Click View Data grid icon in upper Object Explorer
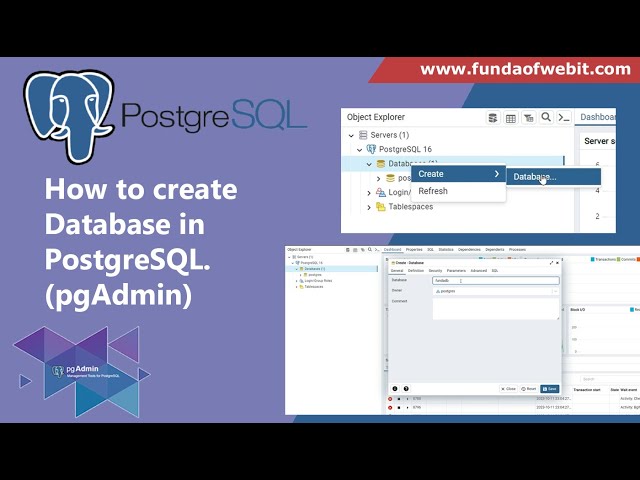This screenshot has width=640, height=480. pyautogui.click(x=511, y=118)
